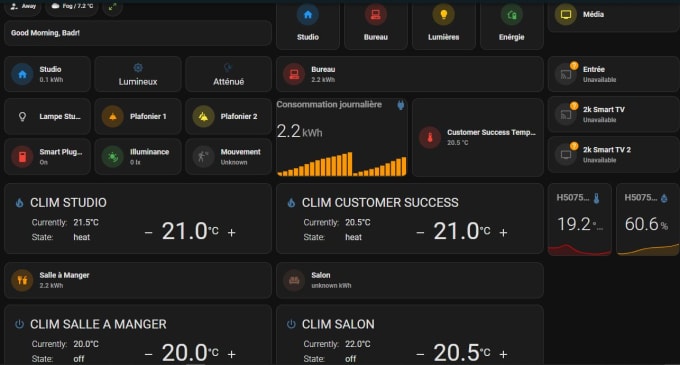Click the green expand arrows chip
This screenshot has width=680, height=365.
coord(112,7)
